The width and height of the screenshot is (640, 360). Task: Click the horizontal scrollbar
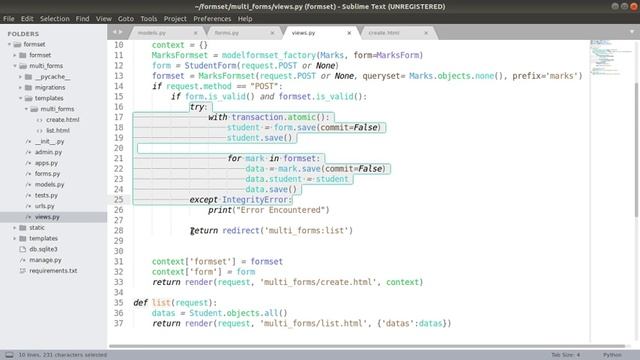[x=367, y=346]
